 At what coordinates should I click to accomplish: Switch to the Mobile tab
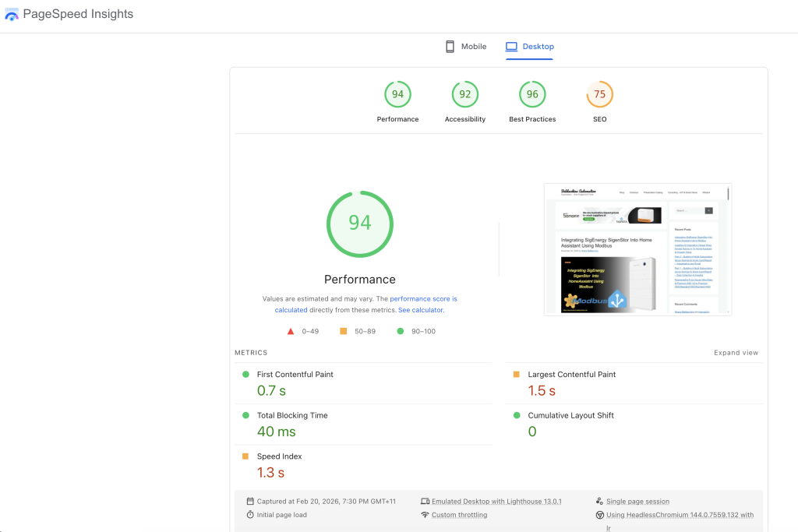pyautogui.click(x=466, y=47)
